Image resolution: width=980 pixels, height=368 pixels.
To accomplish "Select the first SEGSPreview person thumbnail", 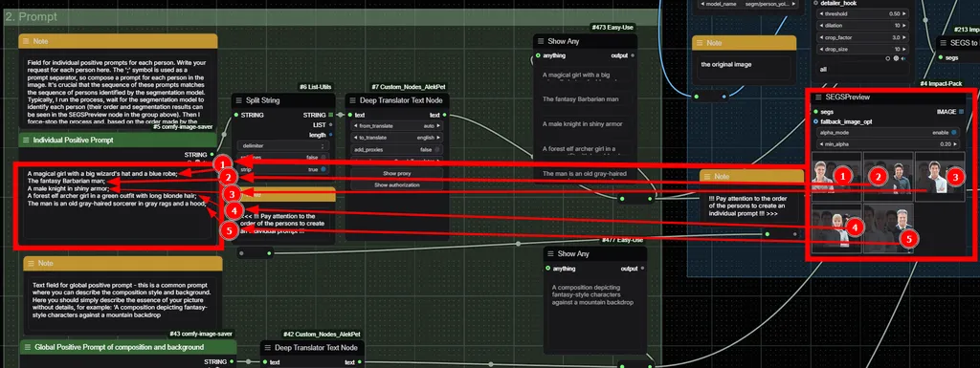I will tap(836, 177).
